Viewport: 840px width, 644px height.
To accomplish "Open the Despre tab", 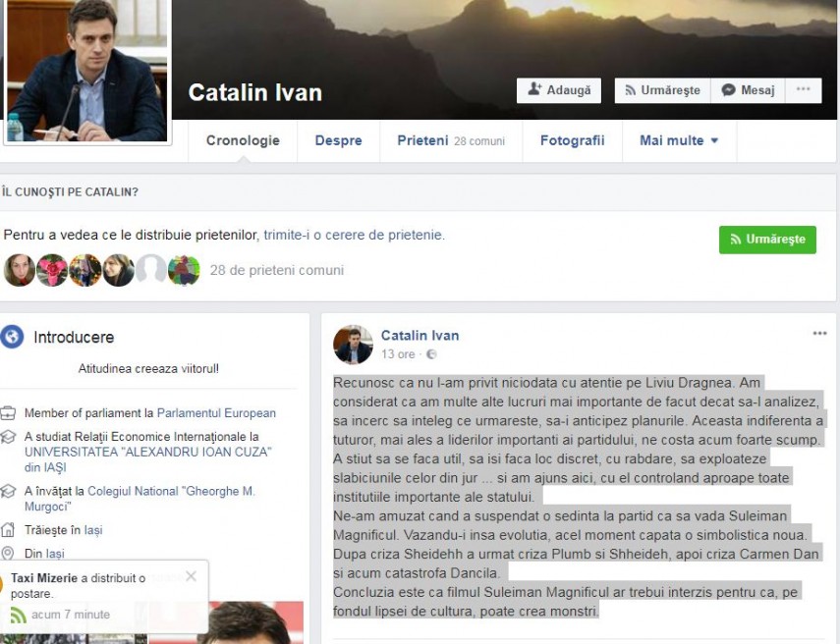I will coord(339,140).
